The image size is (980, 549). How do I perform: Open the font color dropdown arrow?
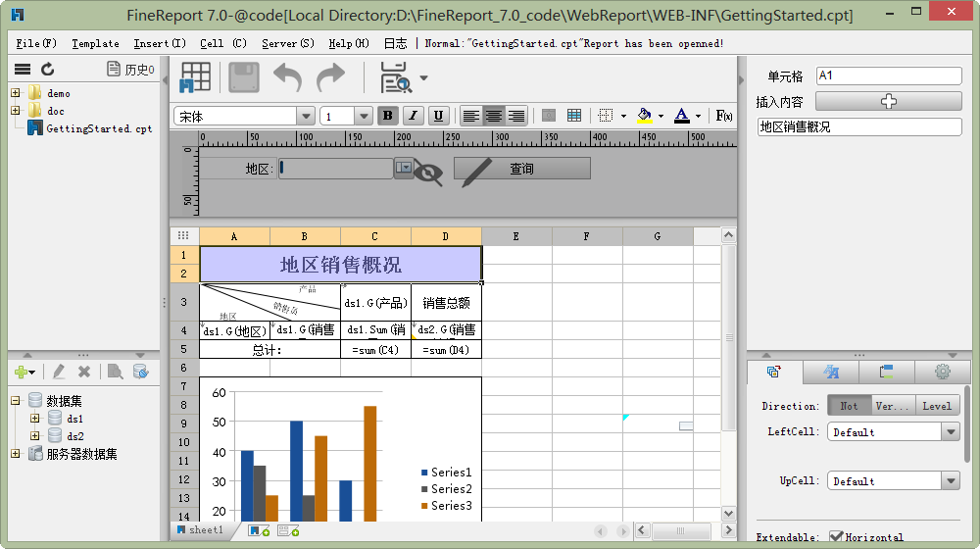[x=698, y=116]
